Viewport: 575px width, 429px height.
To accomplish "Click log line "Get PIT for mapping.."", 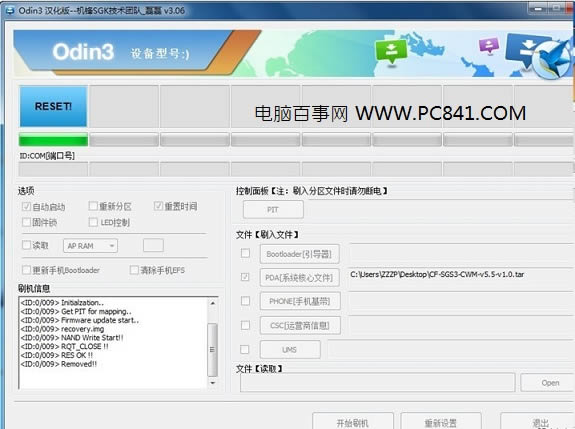I will point(76,312).
